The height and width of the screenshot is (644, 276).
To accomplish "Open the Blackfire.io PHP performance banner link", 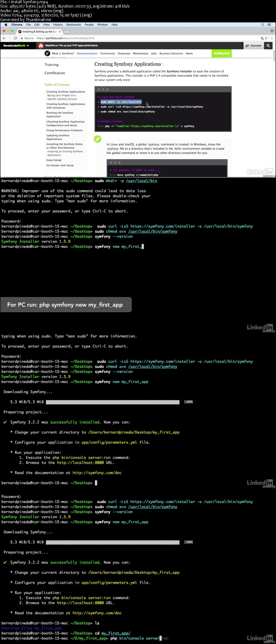I will [x=71, y=46].
